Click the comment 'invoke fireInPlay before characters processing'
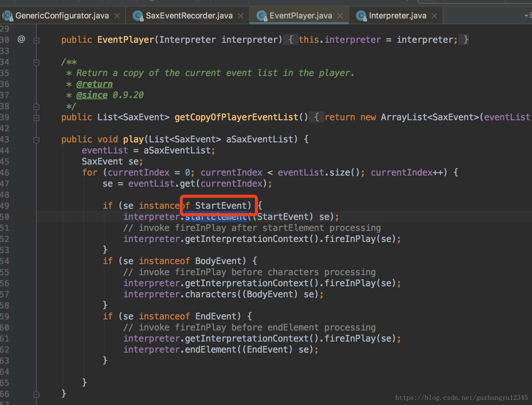This screenshot has width=532, height=405. (249, 272)
